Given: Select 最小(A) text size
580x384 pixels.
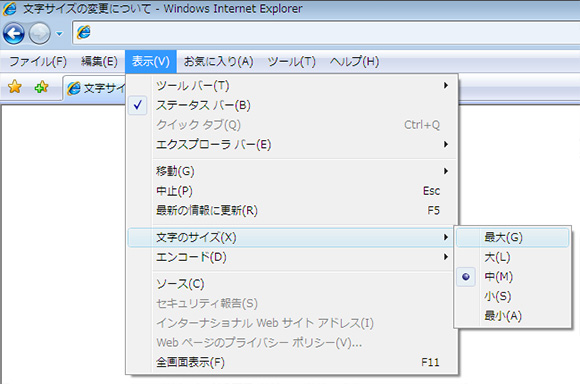Looking at the screenshot, I should click(x=513, y=316).
